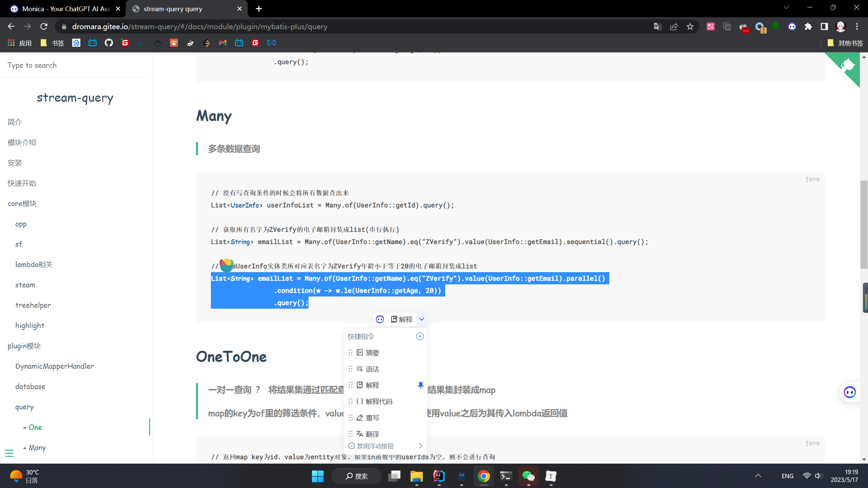Viewport: 868px width, 488px height.
Task: Add a new quick command with the plus icon
Action: pyautogui.click(x=420, y=337)
